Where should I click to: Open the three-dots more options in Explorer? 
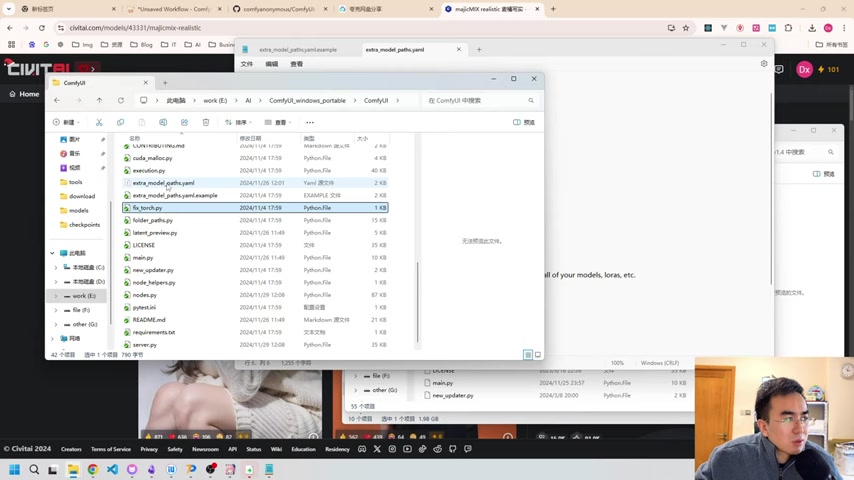(310, 123)
